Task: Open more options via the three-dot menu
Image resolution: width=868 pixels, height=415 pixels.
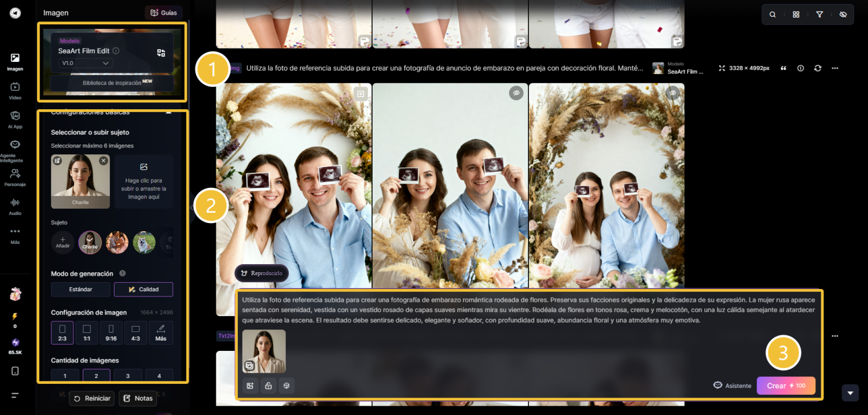Action: point(835,68)
